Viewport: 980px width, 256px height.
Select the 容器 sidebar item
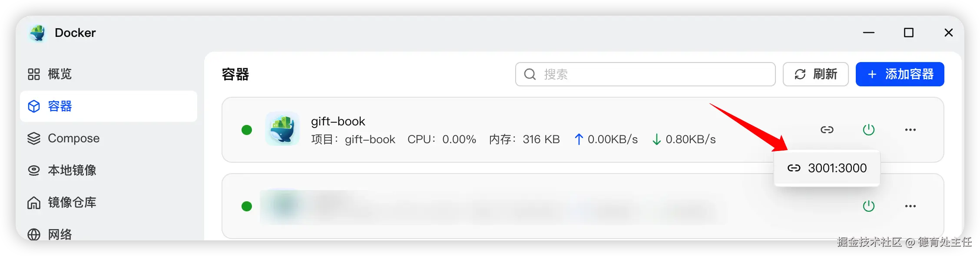pos(109,106)
